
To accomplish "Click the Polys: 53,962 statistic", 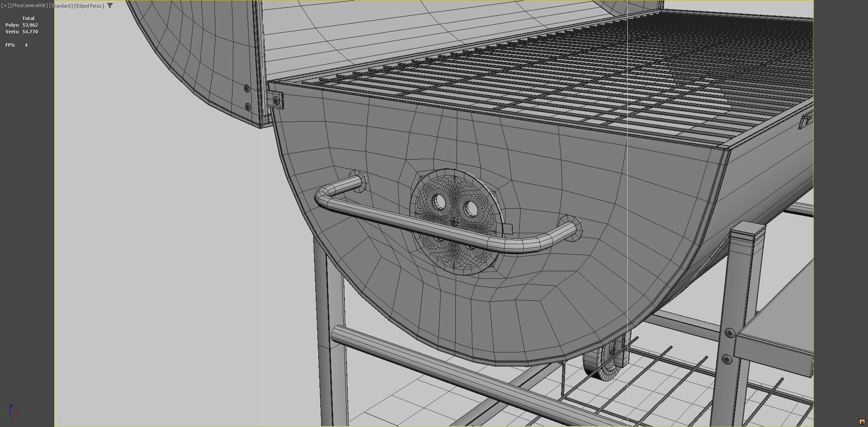I will 22,25.
